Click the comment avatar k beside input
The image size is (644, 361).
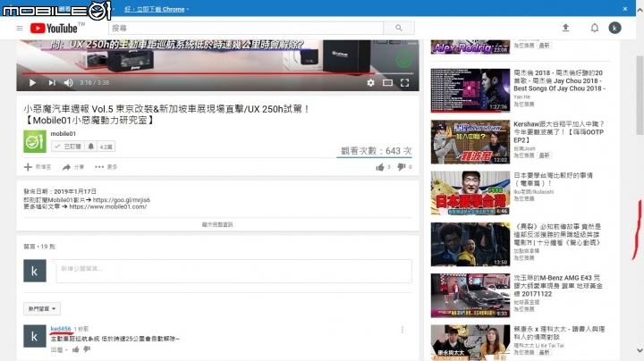pos(35,271)
